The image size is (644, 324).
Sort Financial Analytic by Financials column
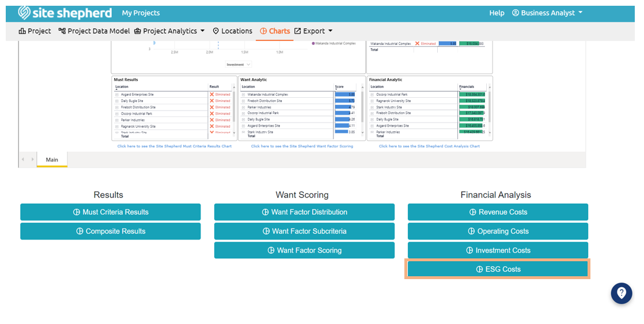point(467,87)
